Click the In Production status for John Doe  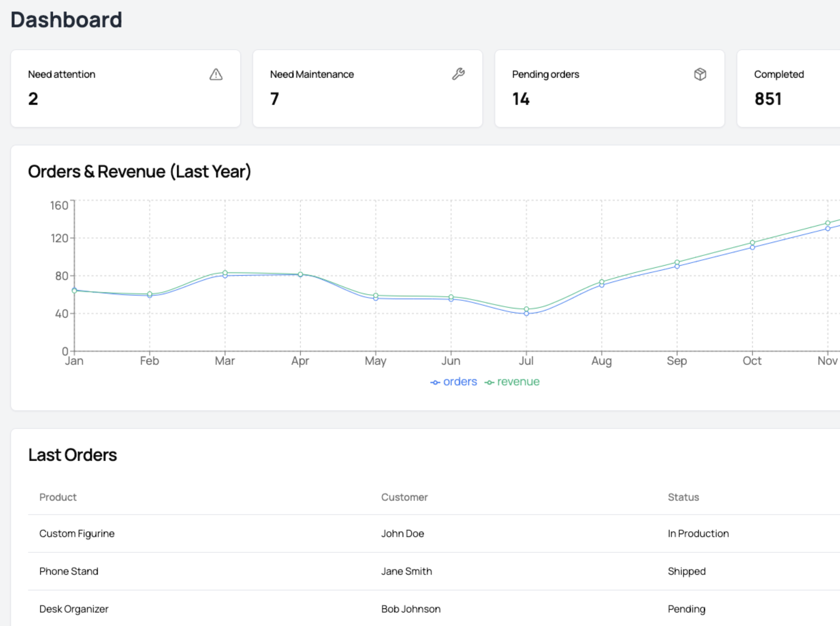tap(698, 533)
